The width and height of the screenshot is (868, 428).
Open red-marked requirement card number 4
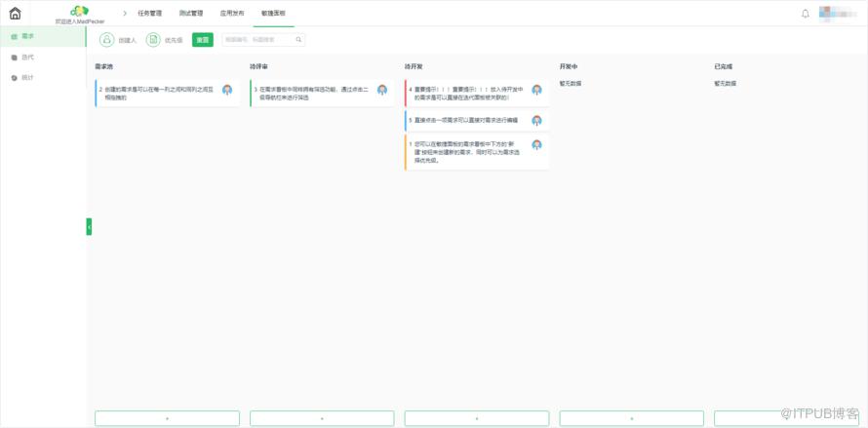coord(477,93)
